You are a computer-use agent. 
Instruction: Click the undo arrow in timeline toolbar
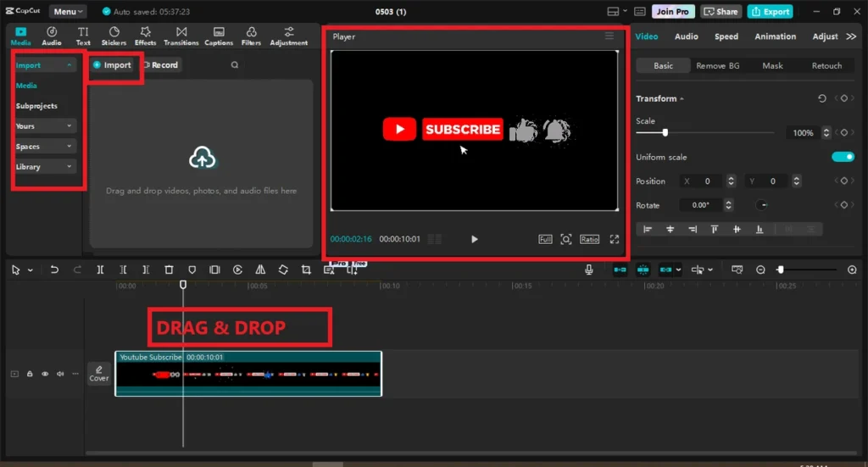pyautogui.click(x=54, y=270)
